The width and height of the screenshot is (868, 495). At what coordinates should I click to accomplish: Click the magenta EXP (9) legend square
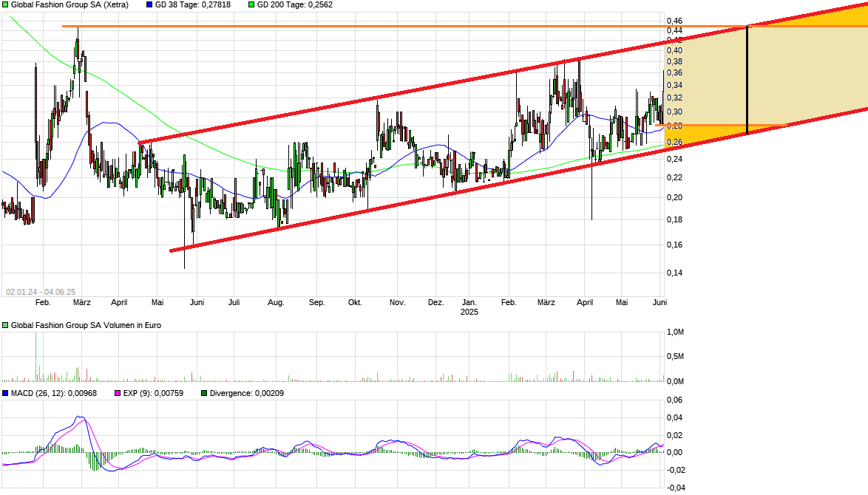click(x=116, y=393)
